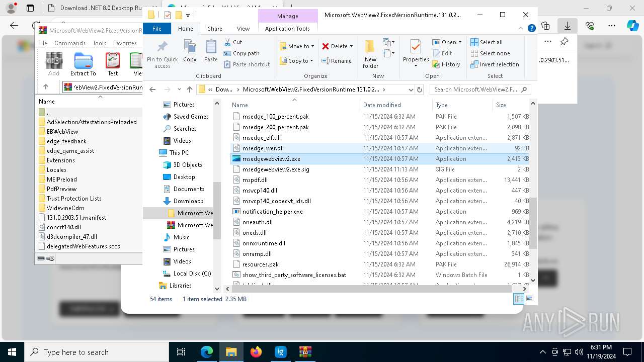Sort files by Type column
The image size is (644, 362).
click(x=462, y=105)
